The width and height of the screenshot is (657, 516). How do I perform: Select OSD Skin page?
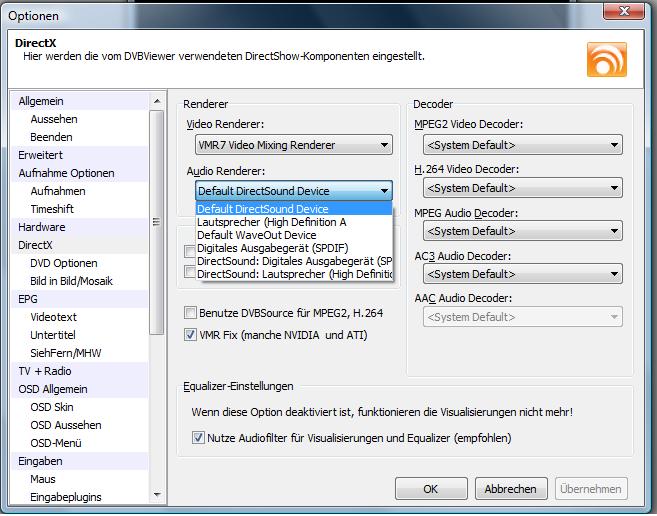[80, 407]
